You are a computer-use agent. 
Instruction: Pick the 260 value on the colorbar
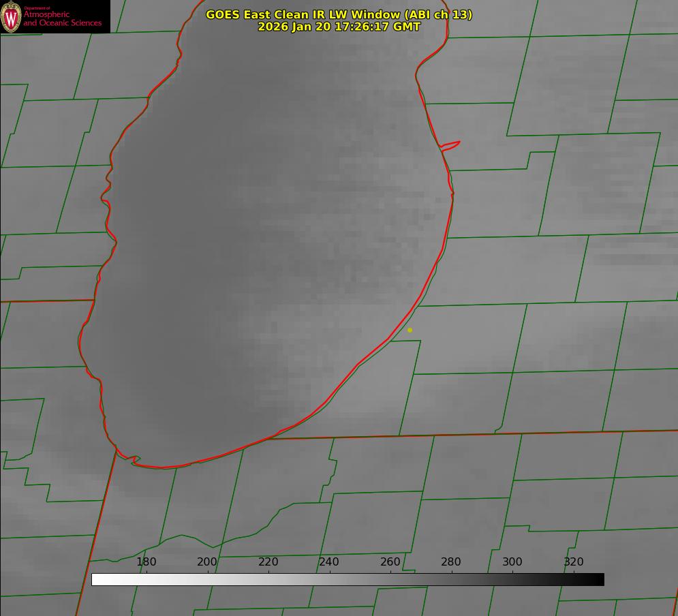390,562
